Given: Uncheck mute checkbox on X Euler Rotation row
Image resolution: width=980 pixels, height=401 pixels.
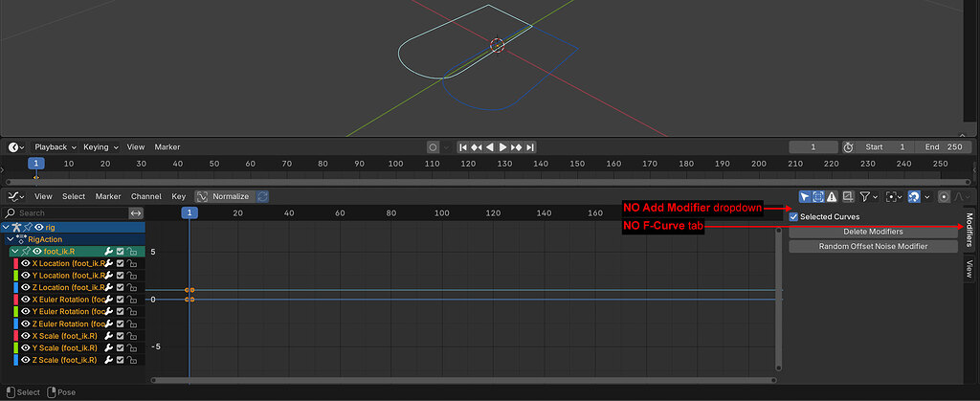Looking at the screenshot, I should coord(121,300).
